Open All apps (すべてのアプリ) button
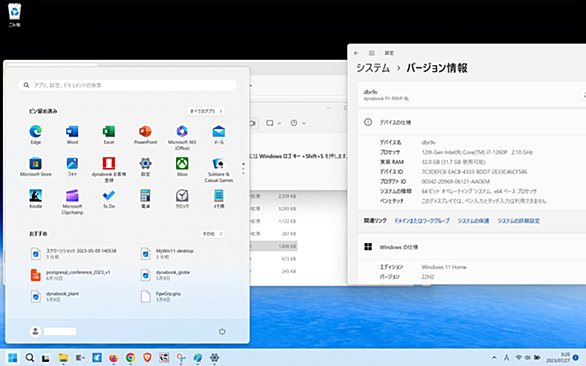This screenshot has height=366, width=586. [206, 111]
